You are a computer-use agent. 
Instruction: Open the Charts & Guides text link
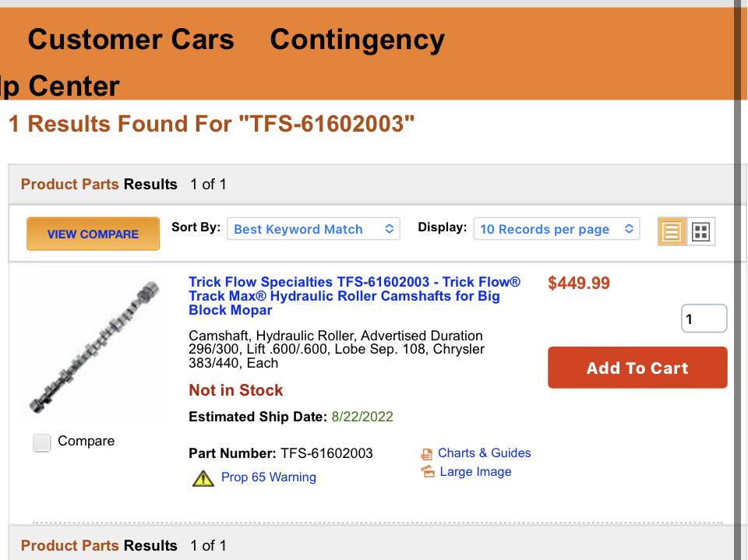[x=484, y=453]
